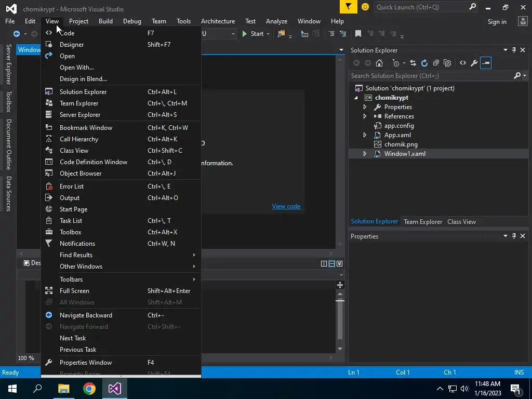The width and height of the screenshot is (532, 399).
Task: Pin the Properties panel
Action: click(x=514, y=236)
